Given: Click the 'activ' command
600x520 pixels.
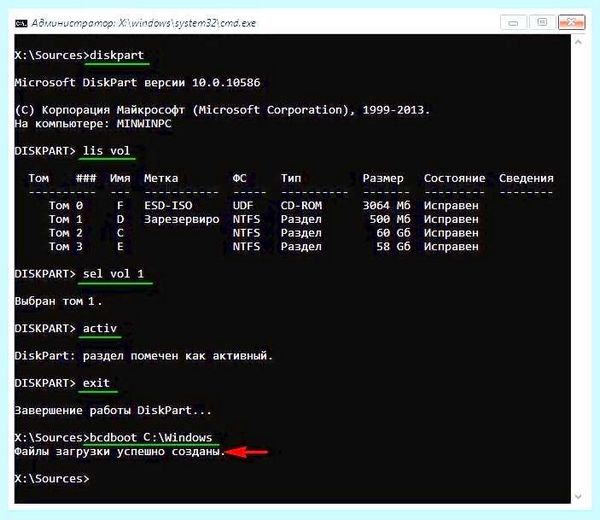Looking at the screenshot, I should (x=99, y=328).
